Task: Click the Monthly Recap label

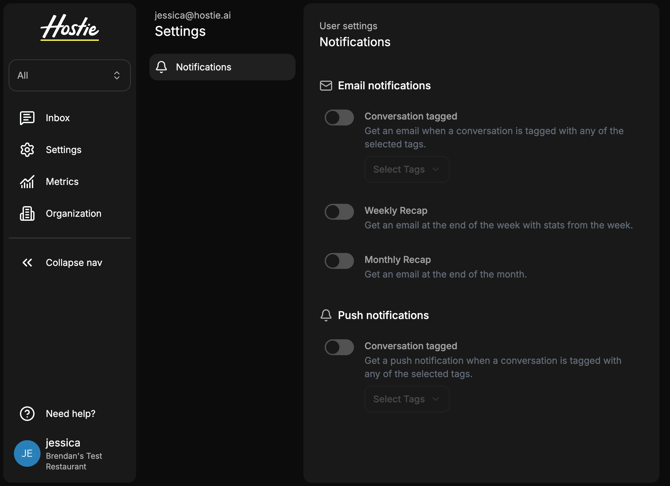Action: pos(397,260)
